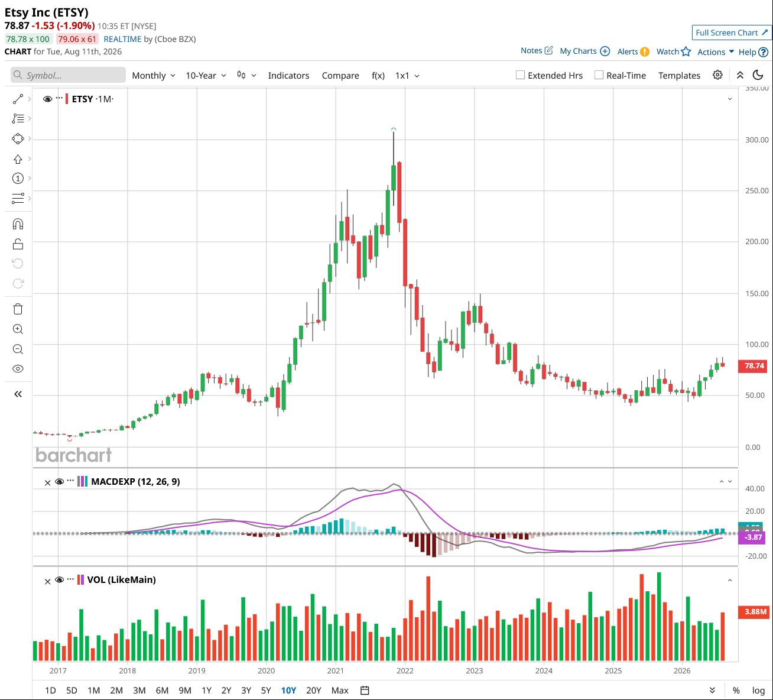Open Notes for this chart
Screen dimensions: 773x700
[x=537, y=51]
